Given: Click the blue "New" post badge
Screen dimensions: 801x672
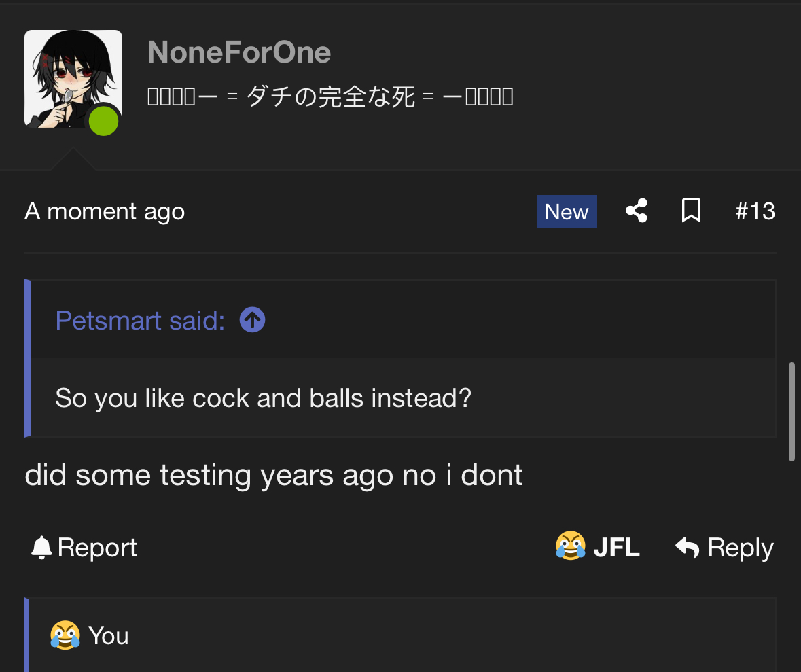Looking at the screenshot, I should click(567, 211).
